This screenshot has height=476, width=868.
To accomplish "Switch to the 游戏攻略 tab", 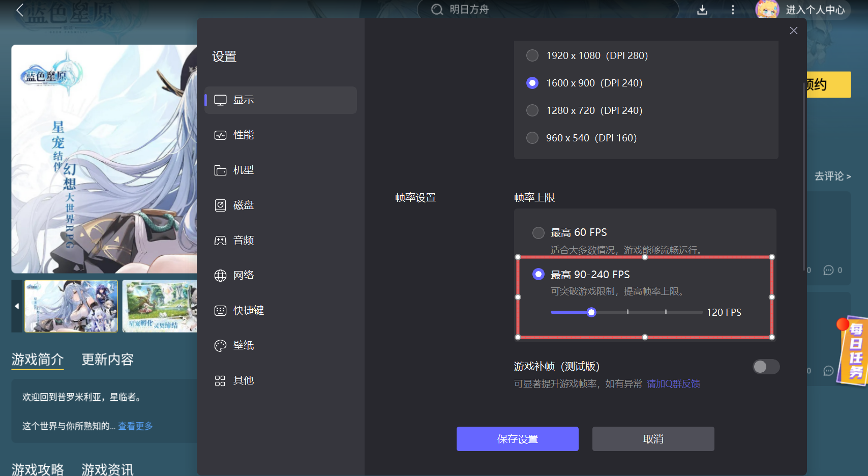I will (38, 469).
